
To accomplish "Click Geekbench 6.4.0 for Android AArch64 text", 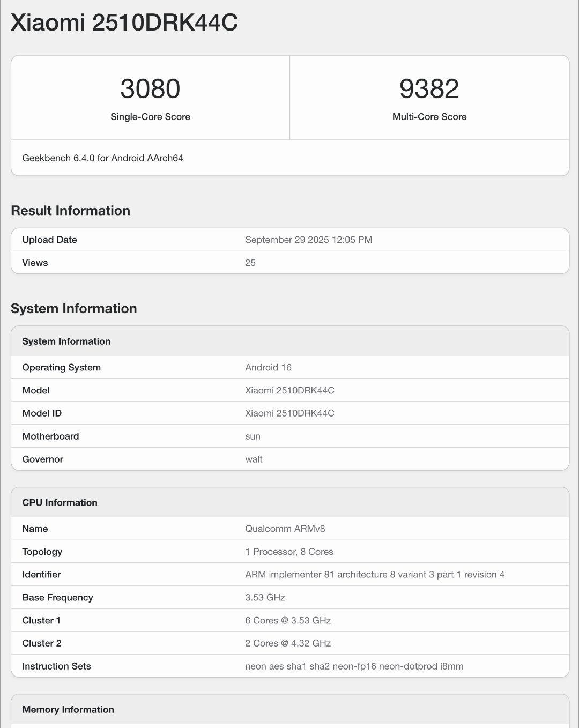I will 103,158.
